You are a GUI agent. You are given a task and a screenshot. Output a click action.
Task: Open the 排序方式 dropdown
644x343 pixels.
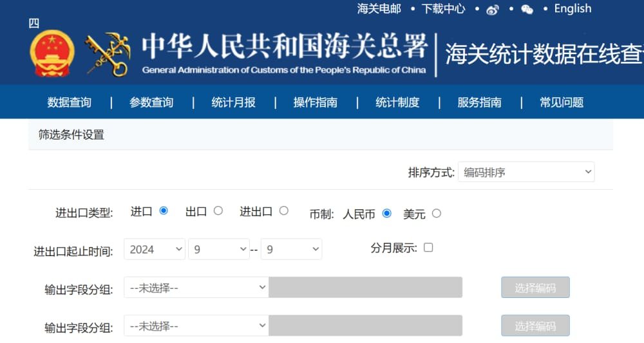526,172
